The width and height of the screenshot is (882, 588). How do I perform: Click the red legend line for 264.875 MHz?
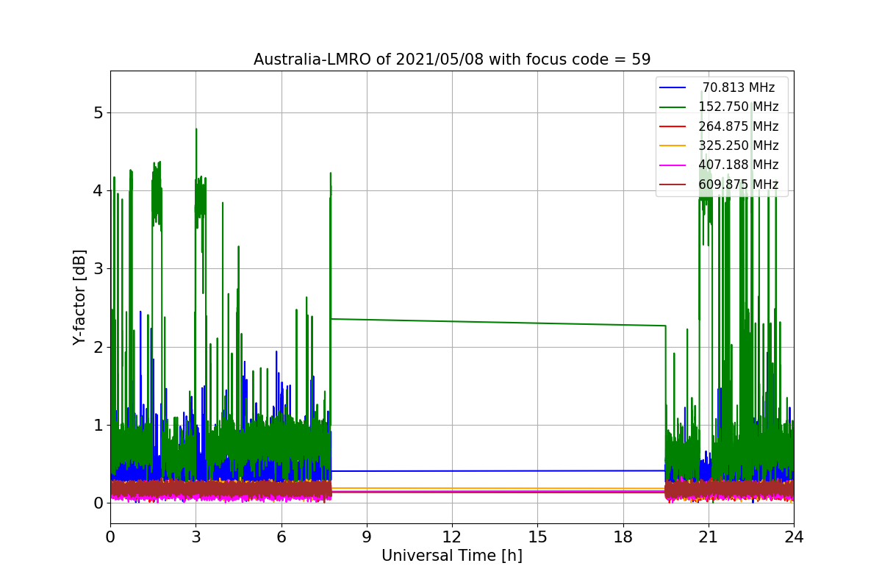click(673, 126)
